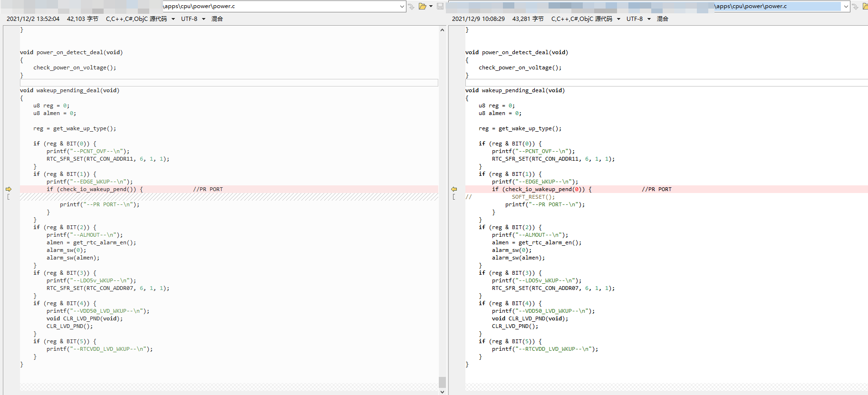Open the right pane's UTF-8 encoding dropdown
This screenshot has height=395, width=868.
point(649,19)
